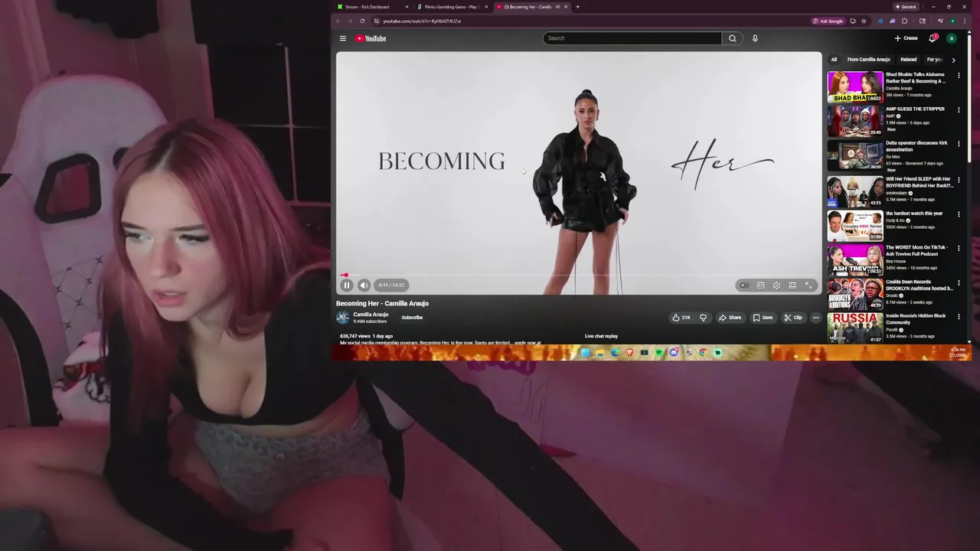The image size is (980, 551).
Task: Open Coulda Been Records BROOKLYN Auditions video
Action: (x=855, y=295)
